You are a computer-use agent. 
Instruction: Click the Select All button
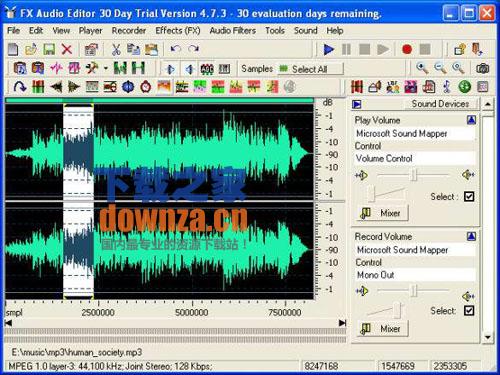(310, 69)
